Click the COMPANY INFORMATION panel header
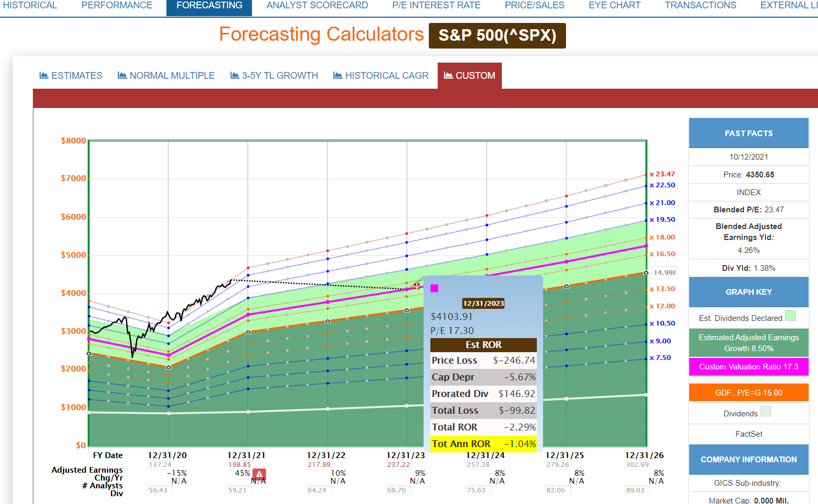Viewport: 818px width, 504px height. click(749, 460)
